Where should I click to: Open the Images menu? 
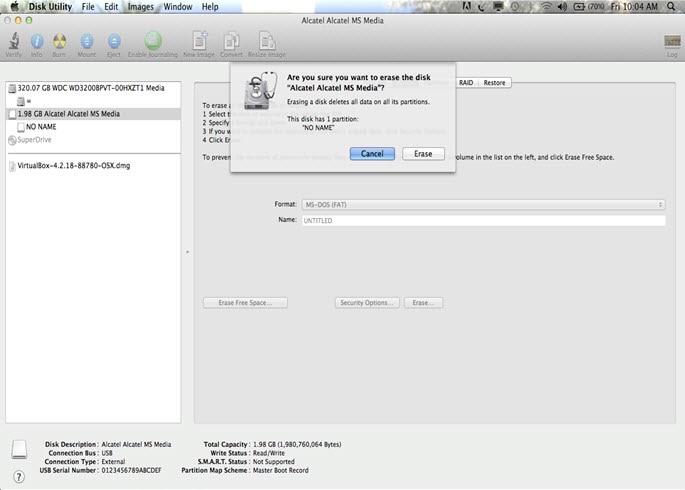(x=141, y=7)
